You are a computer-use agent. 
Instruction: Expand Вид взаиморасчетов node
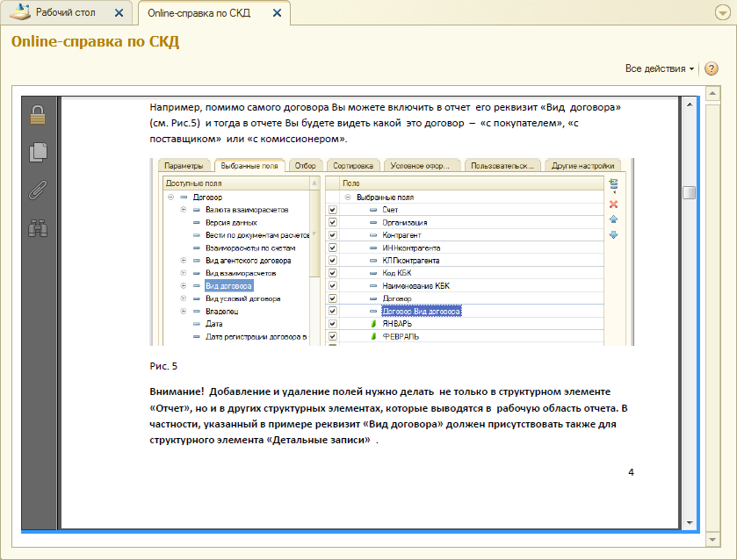click(184, 273)
